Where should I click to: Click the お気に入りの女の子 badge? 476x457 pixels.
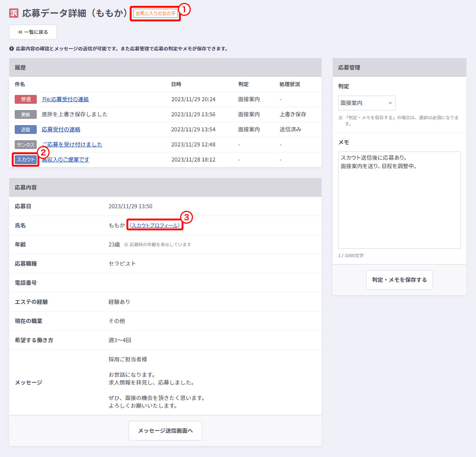coord(155,14)
